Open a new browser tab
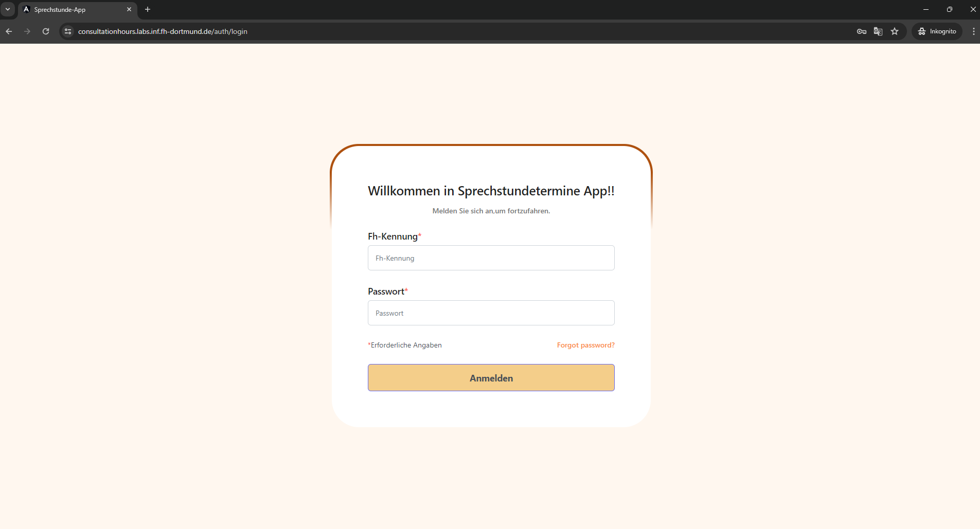 point(148,10)
